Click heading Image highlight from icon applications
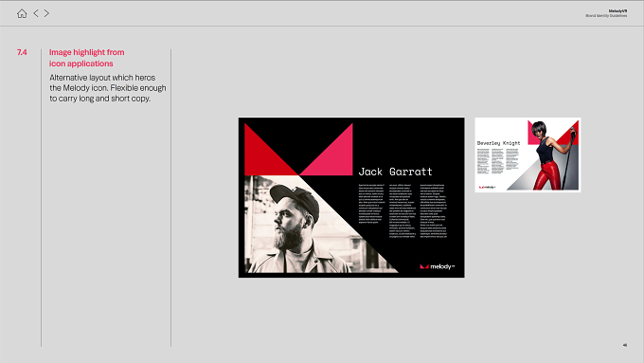The width and height of the screenshot is (644, 363). click(x=87, y=58)
